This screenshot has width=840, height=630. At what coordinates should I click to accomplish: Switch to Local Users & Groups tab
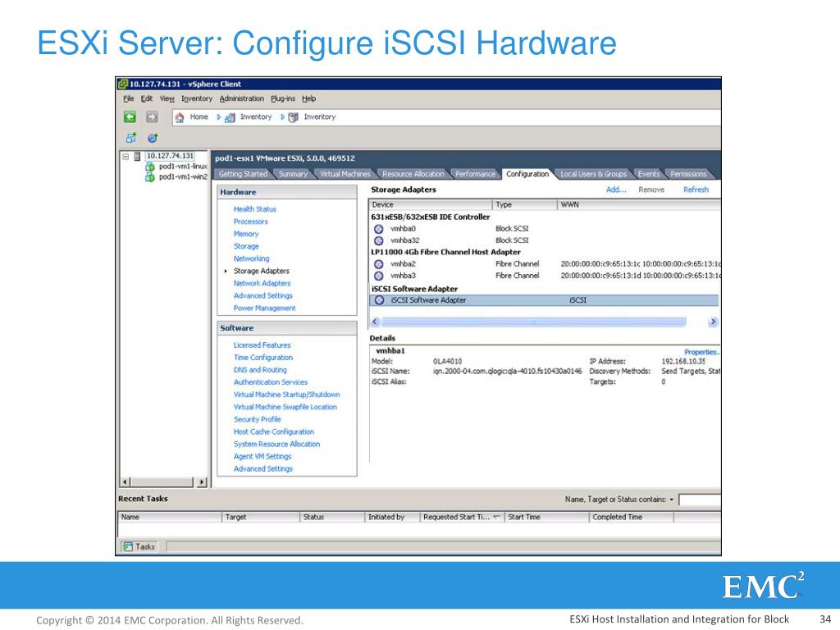pyautogui.click(x=593, y=174)
